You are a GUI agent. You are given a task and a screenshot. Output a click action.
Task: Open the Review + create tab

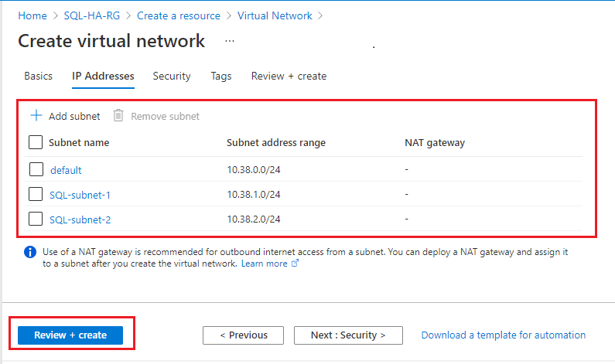pyautogui.click(x=289, y=77)
